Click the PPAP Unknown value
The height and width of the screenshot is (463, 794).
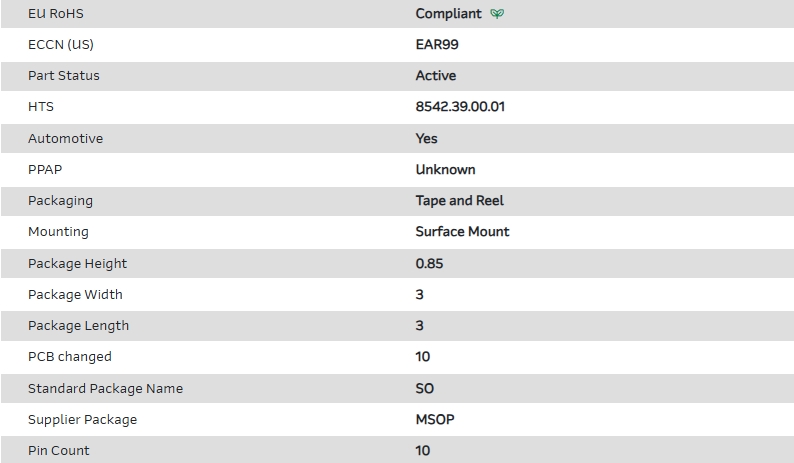[x=445, y=169]
